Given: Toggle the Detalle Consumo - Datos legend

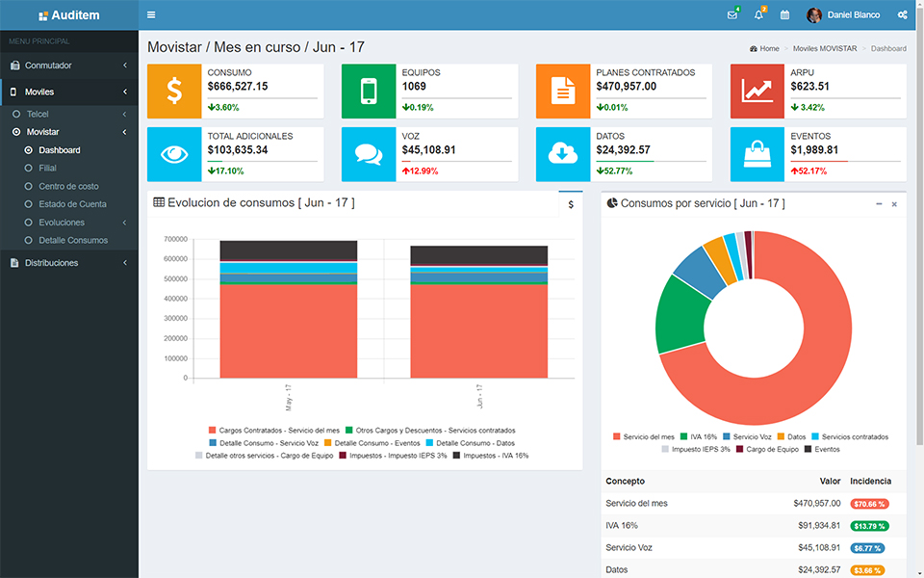Looking at the screenshot, I should (471, 443).
